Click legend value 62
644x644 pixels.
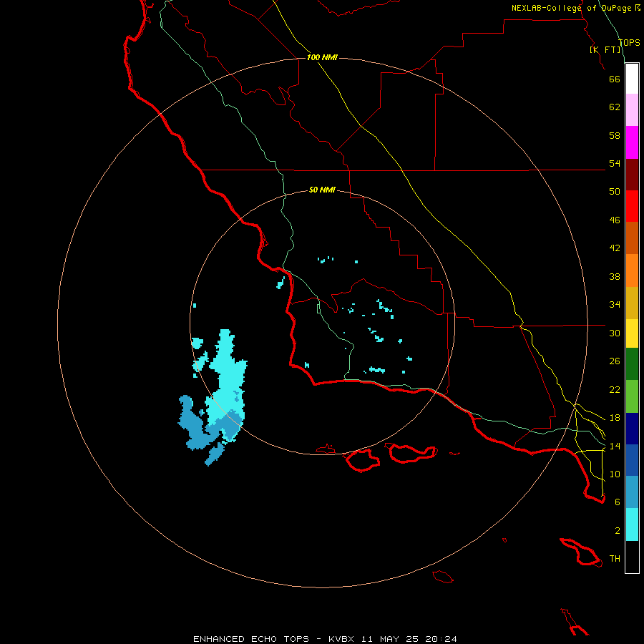615,107
